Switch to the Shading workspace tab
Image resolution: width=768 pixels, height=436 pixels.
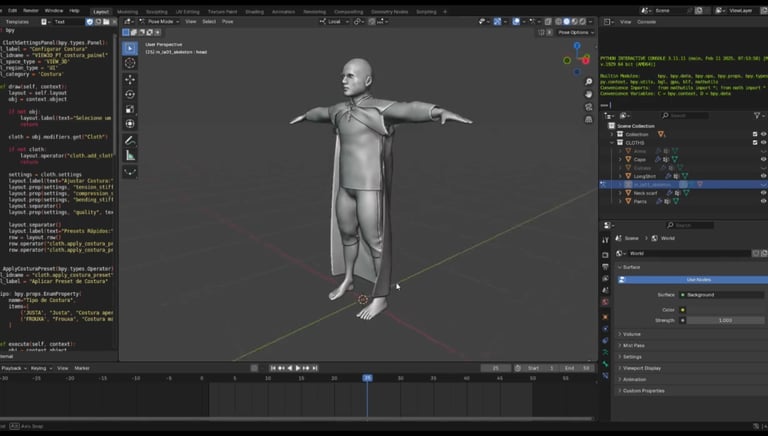pyautogui.click(x=254, y=12)
